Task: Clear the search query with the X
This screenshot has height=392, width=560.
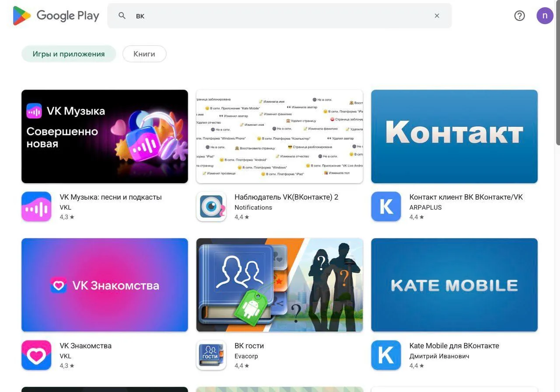Action: pyautogui.click(x=437, y=16)
